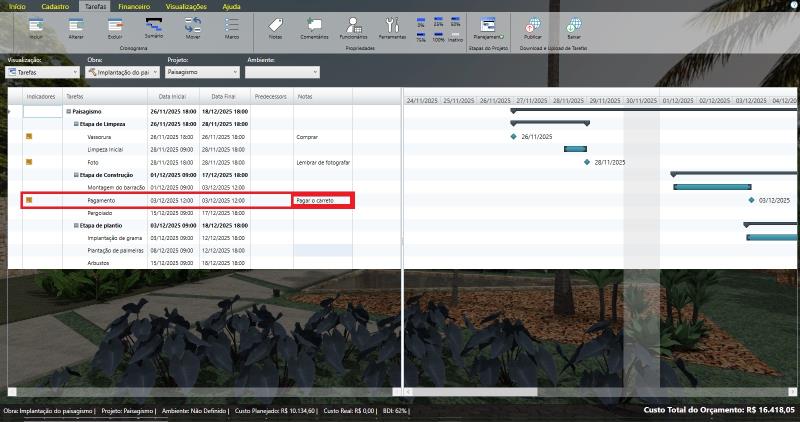Open the Visualização dropdown
Image resolution: width=800 pixels, height=422 pixels.
tap(43, 72)
